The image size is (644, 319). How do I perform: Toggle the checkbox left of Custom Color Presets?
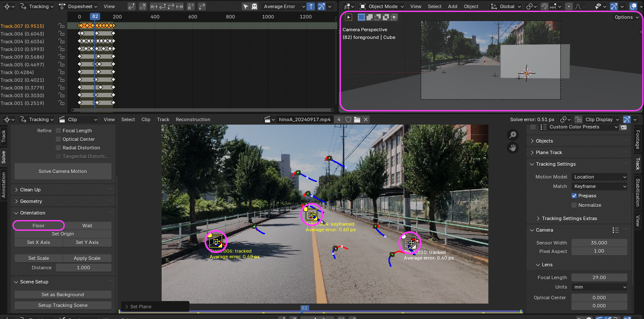tap(533, 127)
